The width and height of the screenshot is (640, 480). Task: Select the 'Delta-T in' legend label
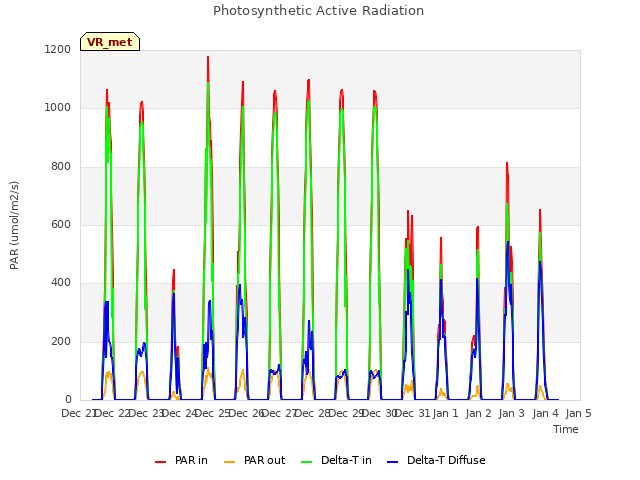pyautogui.click(x=346, y=460)
